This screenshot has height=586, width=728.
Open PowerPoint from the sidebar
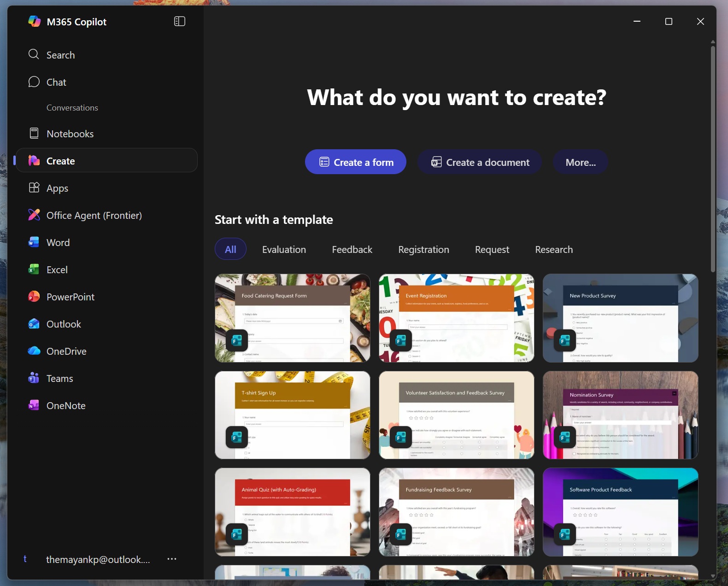(70, 297)
